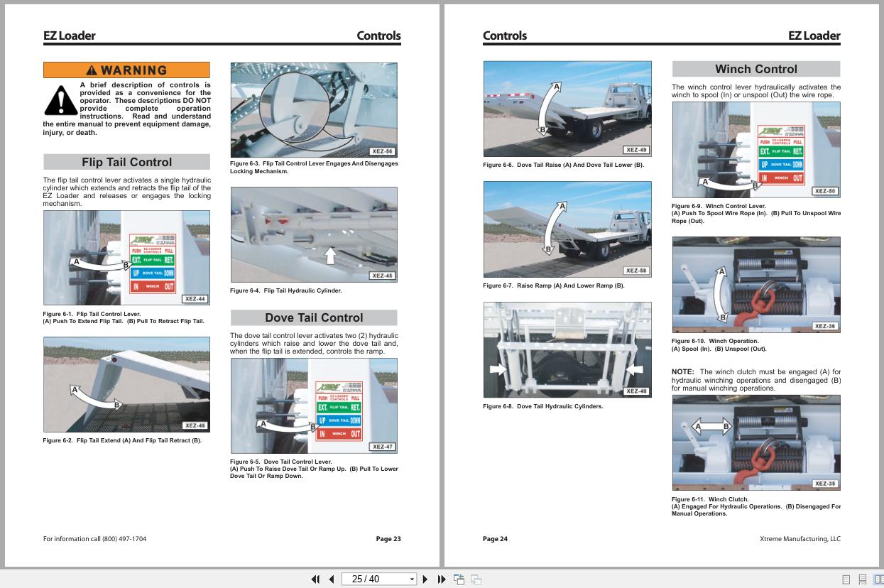
Task: Click 'For information call (800) 497-1704'
Action: tap(94, 539)
